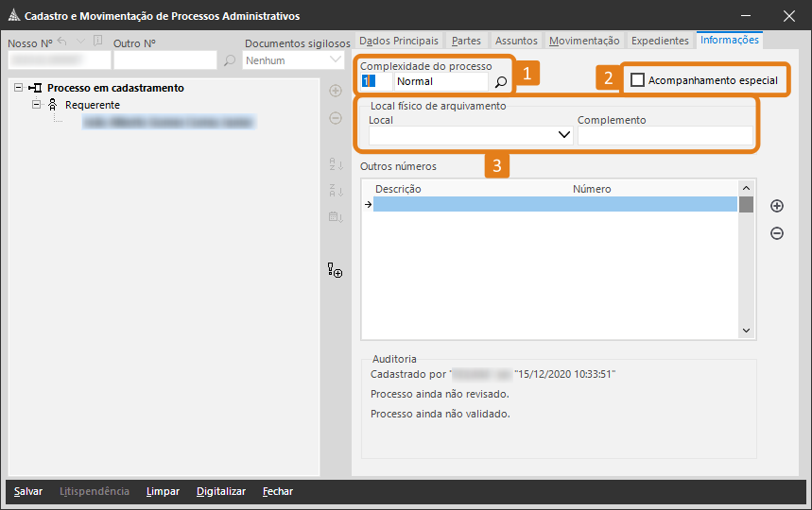Open the Local archive location dropdown
Viewport: 812px width, 510px height.
tap(564, 135)
